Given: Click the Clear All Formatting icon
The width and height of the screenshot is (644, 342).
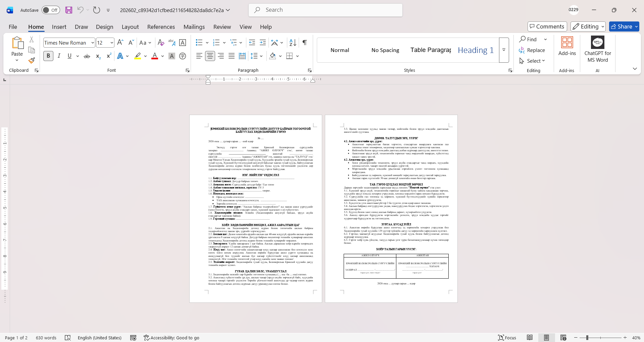Looking at the screenshot, I should [161, 43].
